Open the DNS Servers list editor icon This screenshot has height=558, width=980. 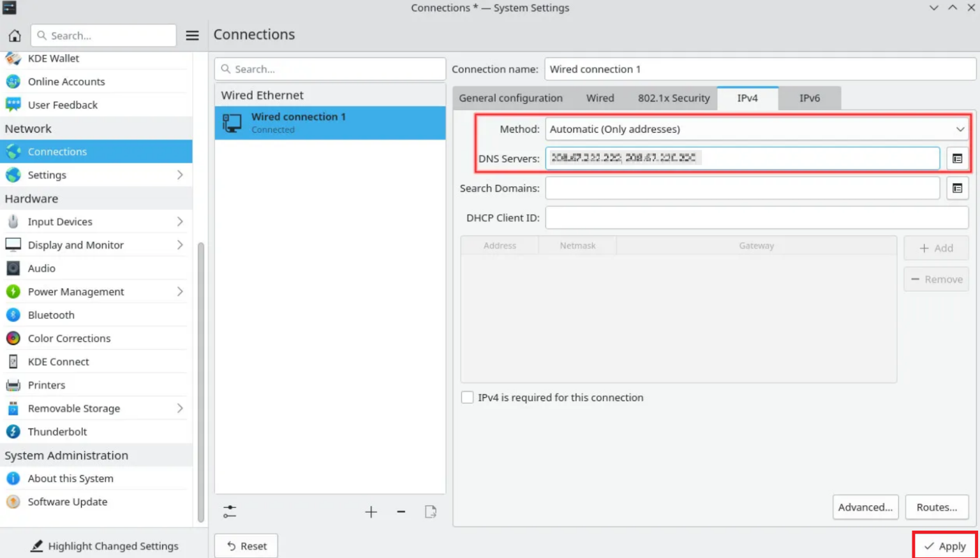click(x=958, y=158)
